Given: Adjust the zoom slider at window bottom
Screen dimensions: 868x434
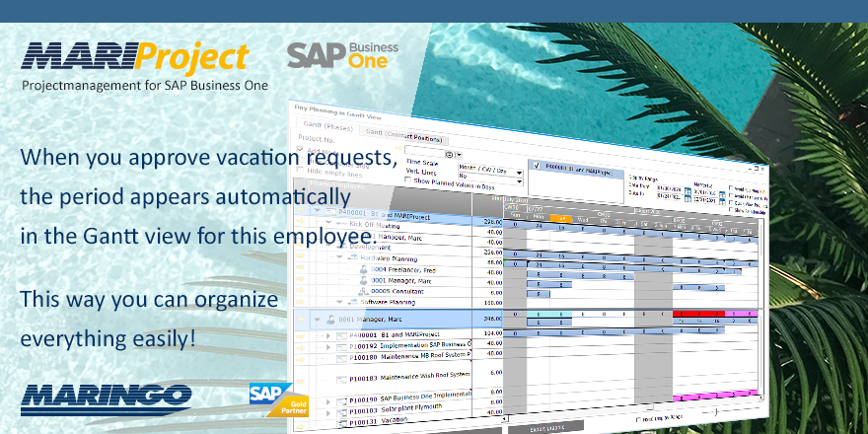Looking at the screenshot, I should pyautogui.click(x=717, y=412).
